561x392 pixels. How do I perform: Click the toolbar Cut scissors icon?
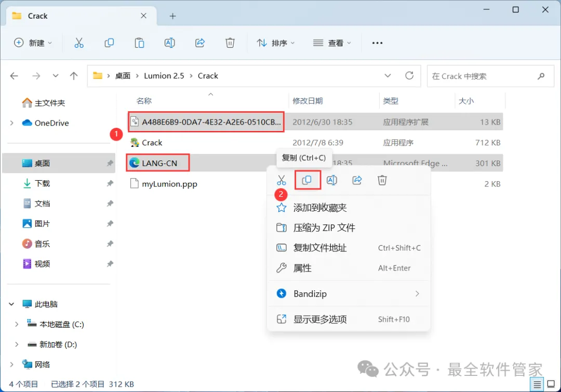point(79,43)
